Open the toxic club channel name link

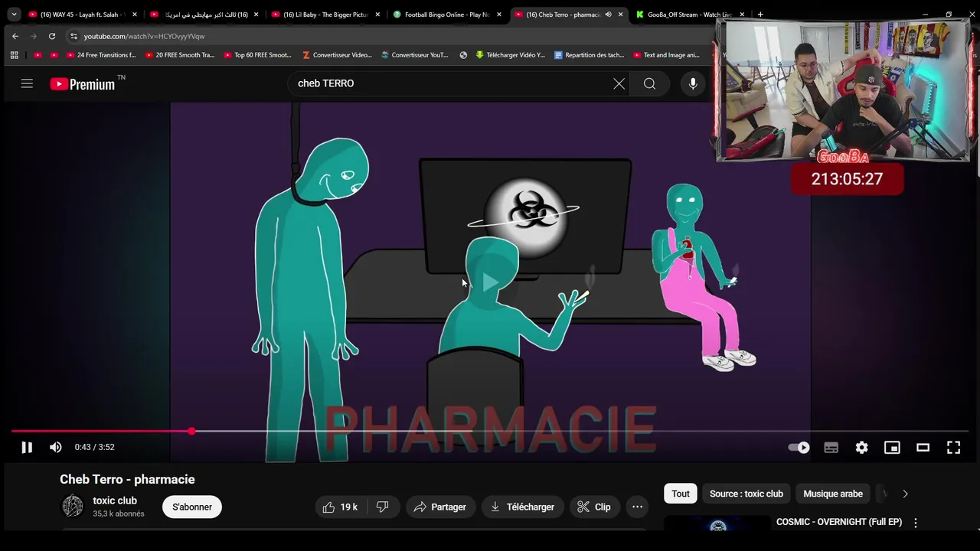(115, 500)
